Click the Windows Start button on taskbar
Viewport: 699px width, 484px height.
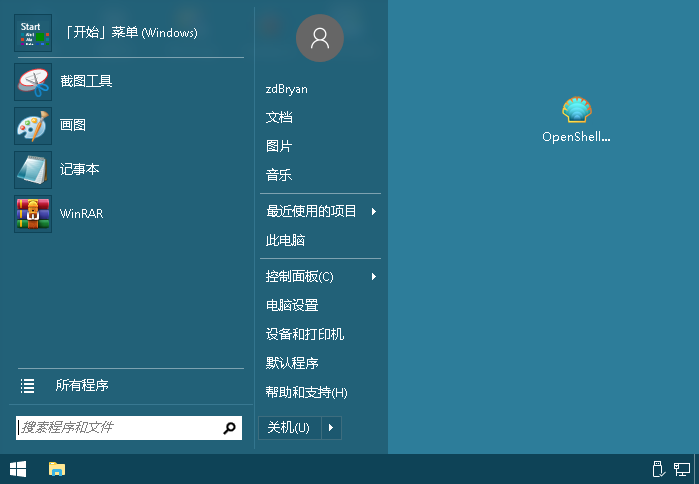click(x=18, y=469)
